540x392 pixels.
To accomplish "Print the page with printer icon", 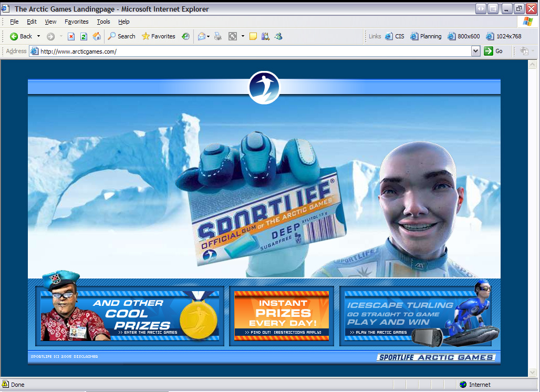I will click(218, 36).
